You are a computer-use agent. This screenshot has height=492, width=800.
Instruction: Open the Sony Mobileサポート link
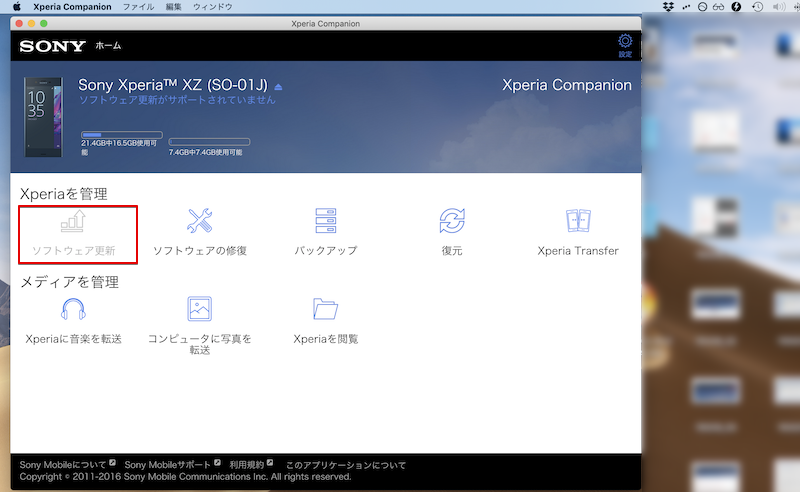tap(167, 465)
